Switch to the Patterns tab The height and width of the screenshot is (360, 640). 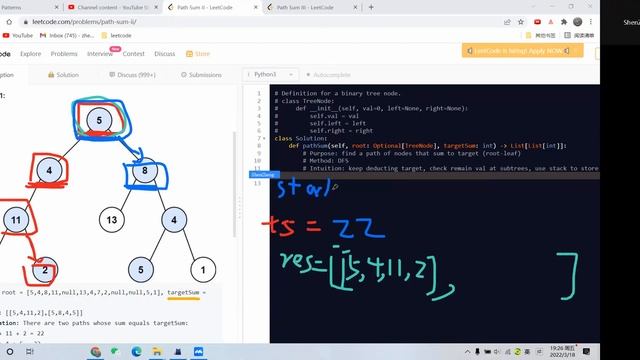[x=29, y=7]
